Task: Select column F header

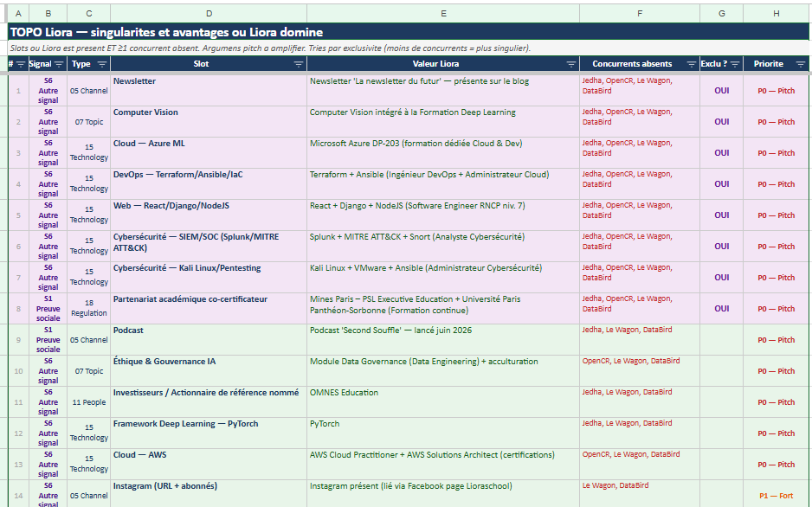Action: [640, 14]
